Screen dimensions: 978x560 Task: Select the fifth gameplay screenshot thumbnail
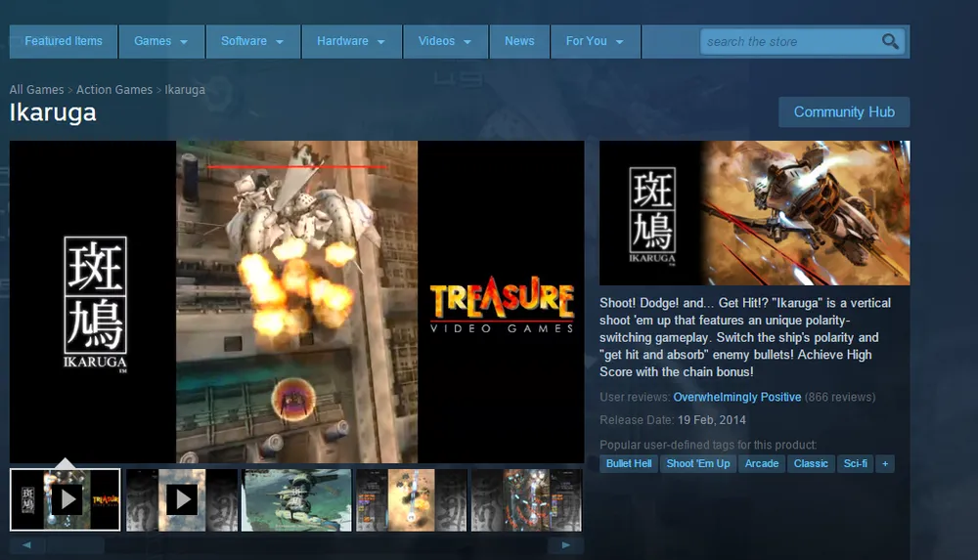526,500
